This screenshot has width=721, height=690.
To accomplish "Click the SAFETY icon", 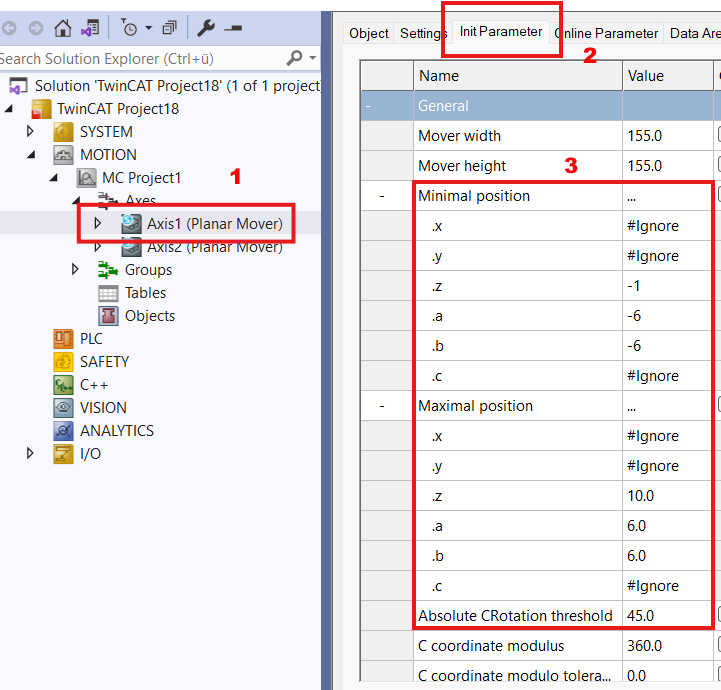I will [63, 362].
